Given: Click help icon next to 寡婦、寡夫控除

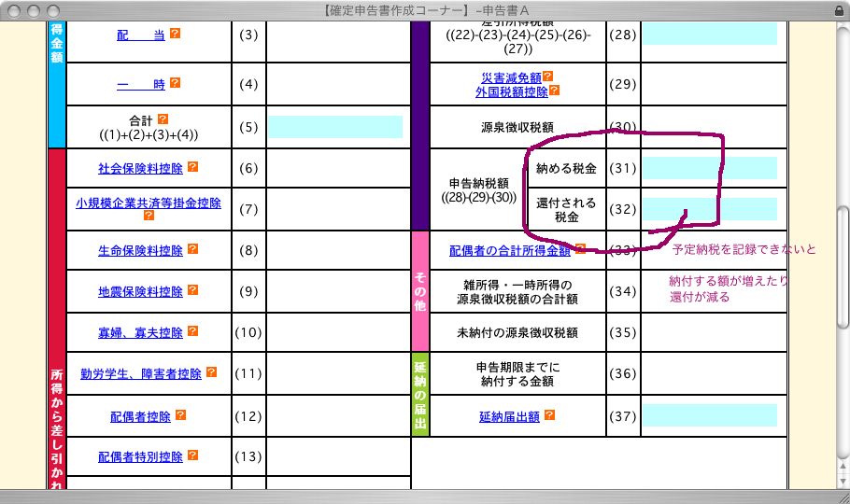Looking at the screenshot, I should pos(192,331).
